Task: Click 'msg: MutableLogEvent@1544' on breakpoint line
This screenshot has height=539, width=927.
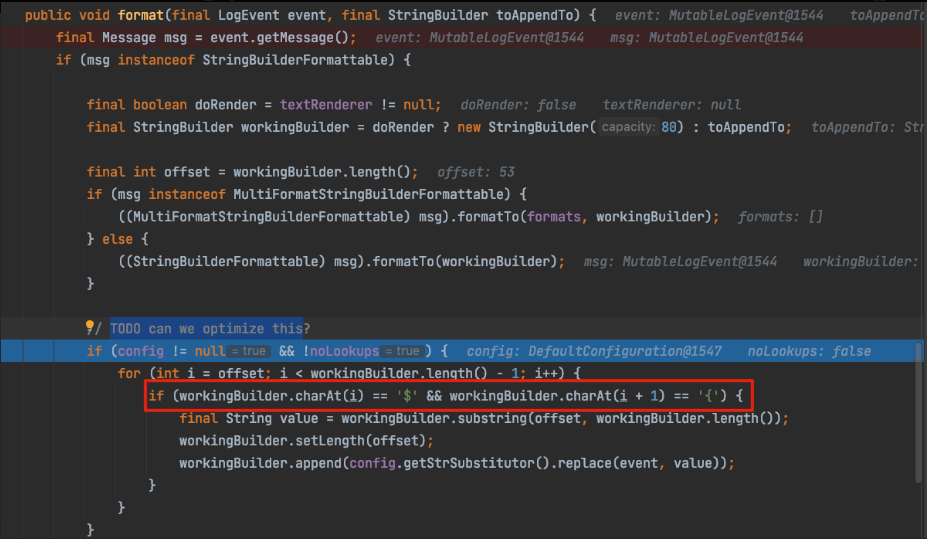Action: tap(706, 38)
